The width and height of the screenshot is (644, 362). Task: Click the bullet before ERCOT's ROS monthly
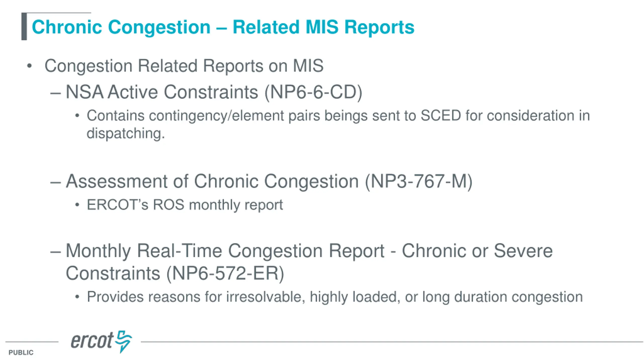click(77, 205)
